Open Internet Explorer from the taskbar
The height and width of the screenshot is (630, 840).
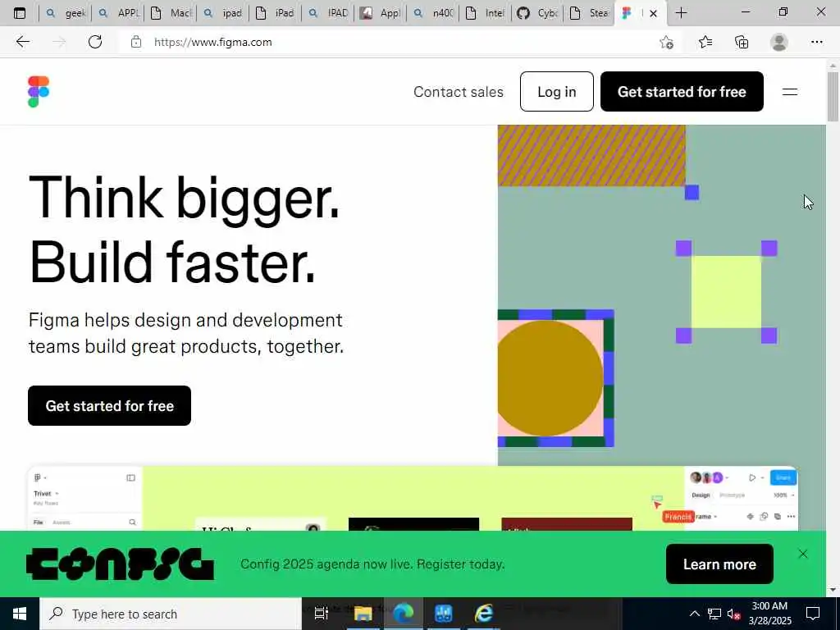[x=484, y=614]
